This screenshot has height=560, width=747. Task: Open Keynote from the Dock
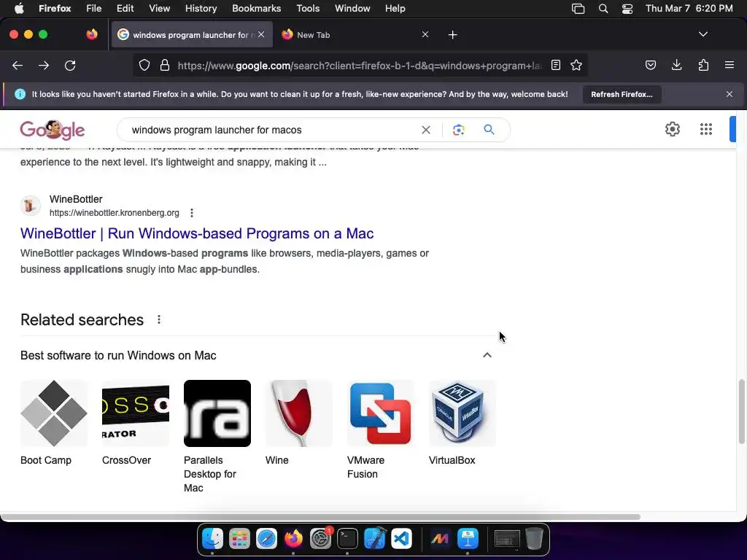pos(468,539)
